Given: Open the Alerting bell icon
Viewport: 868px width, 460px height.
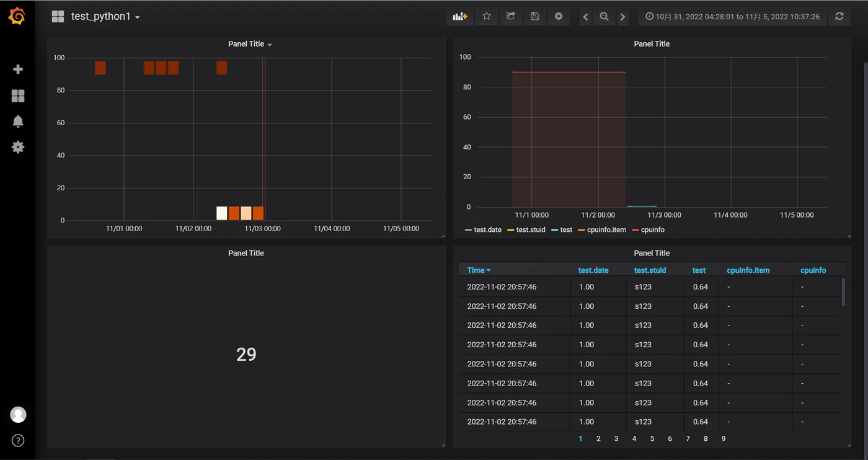Looking at the screenshot, I should 18,122.
